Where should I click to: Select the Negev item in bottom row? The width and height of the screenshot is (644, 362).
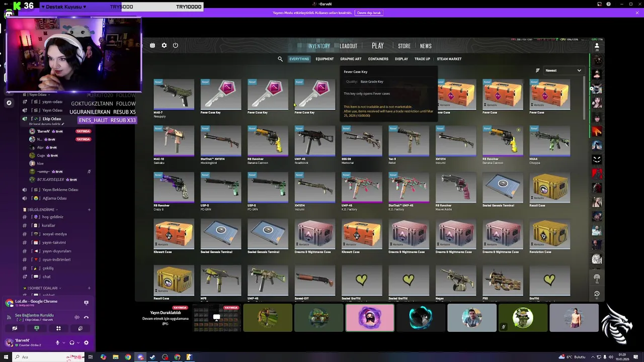[455, 283]
